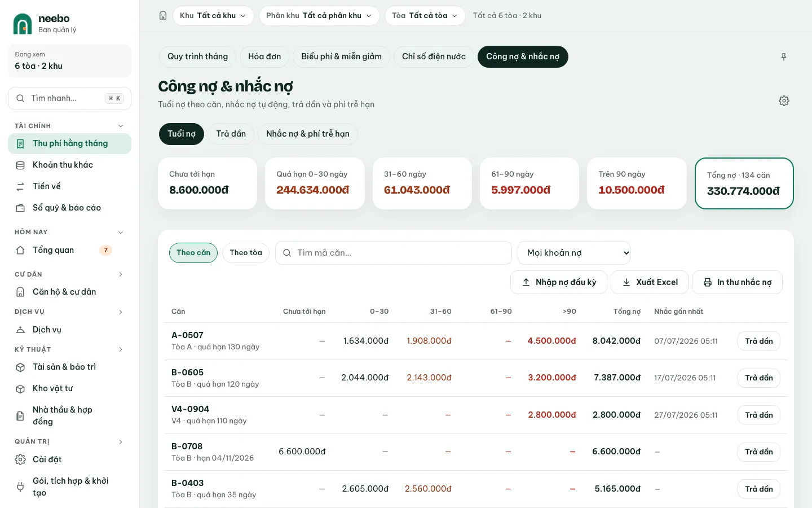
Task: Expand the CƯ DÂN sidebar section
Action: [x=121, y=274]
